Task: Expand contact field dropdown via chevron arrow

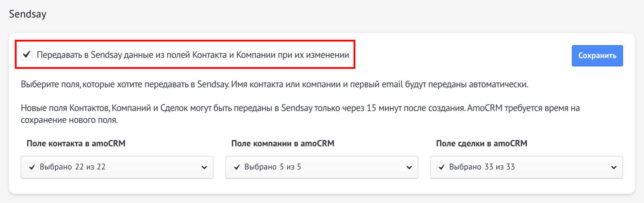Action: [x=204, y=167]
